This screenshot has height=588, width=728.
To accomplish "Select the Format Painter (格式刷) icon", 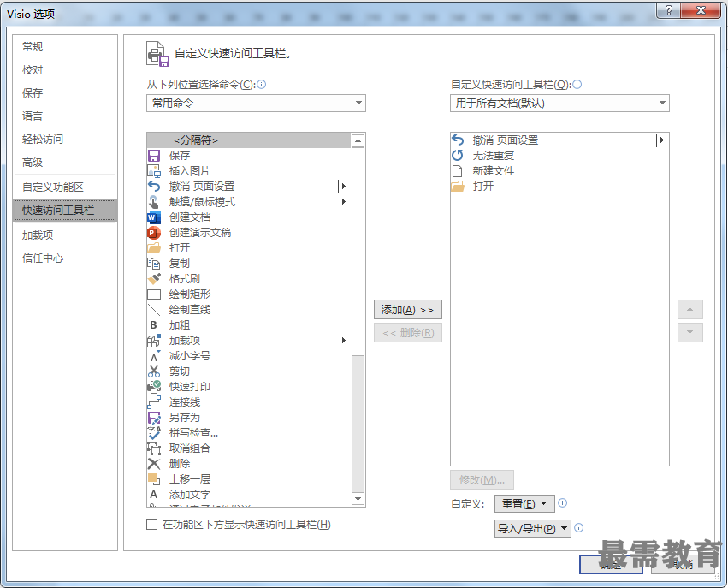I will pos(154,279).
